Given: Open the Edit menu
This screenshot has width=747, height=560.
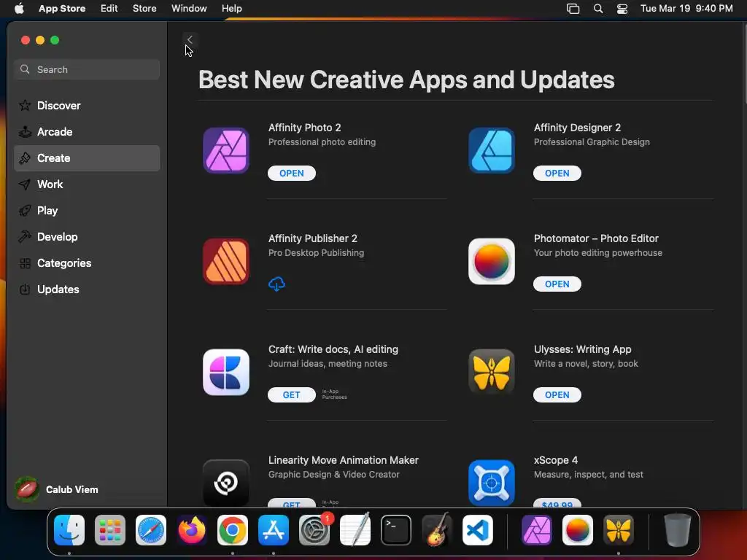Looking at the screenshot, I should pos(109,9).
